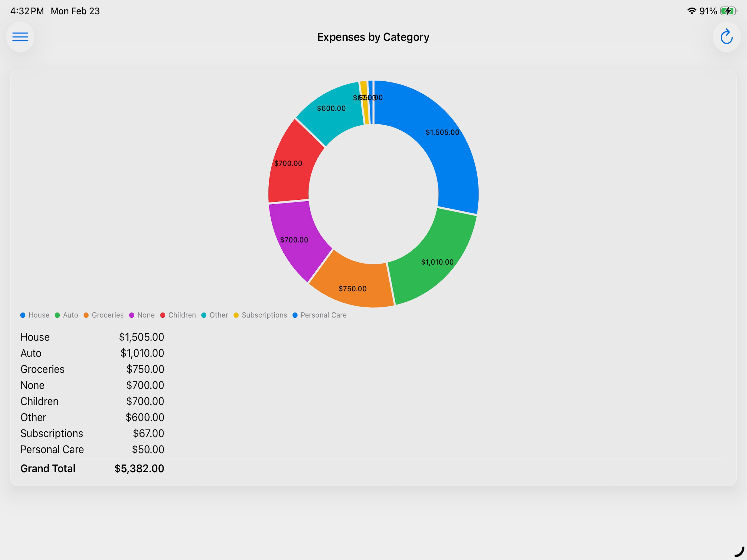The image size is (747, 560).
Task: Click the Subscriptions legend color dot
Action: (x=236, y=315)
